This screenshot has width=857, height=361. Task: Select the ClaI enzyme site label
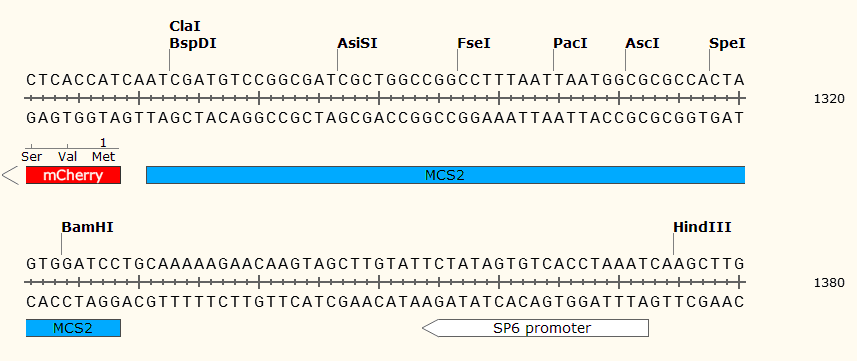tap(185, 26)
